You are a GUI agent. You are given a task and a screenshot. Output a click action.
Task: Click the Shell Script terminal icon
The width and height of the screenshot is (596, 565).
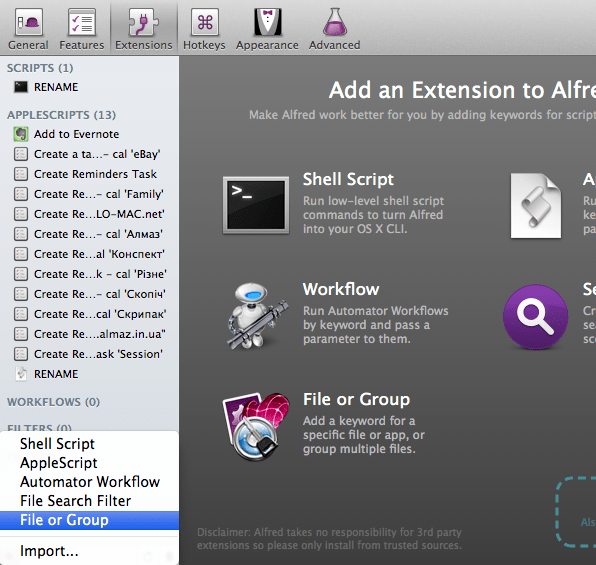point(256,205)
